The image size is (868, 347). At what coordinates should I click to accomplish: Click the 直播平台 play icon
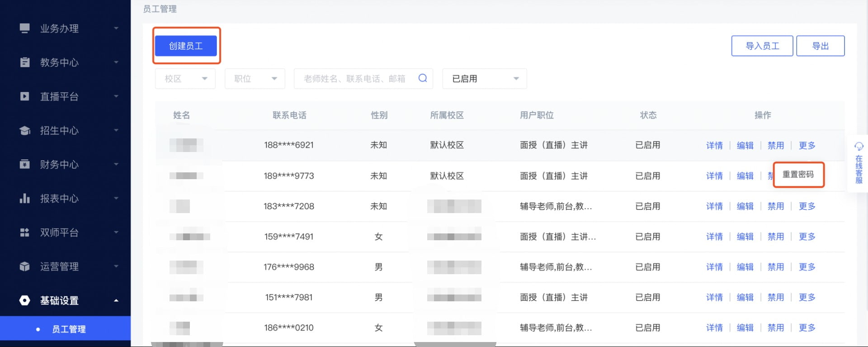pyautogui.click(x=25, y=96)
